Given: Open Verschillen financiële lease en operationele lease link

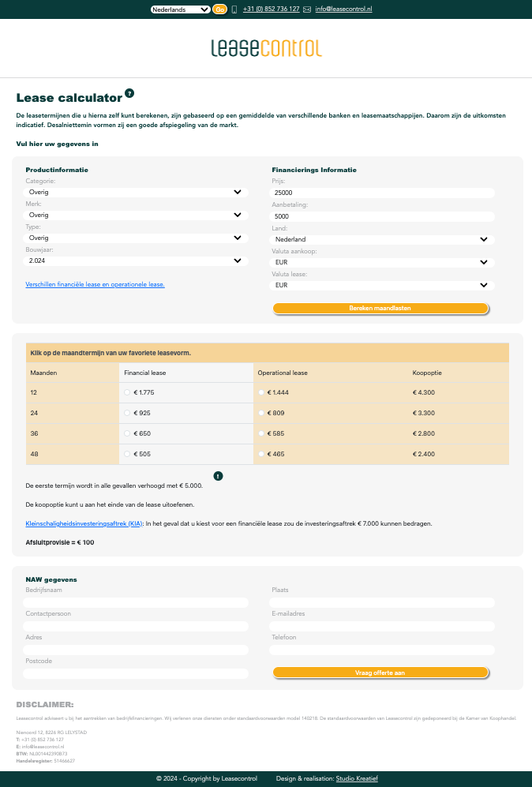Looking at the screenshot, I should (96, 284).
